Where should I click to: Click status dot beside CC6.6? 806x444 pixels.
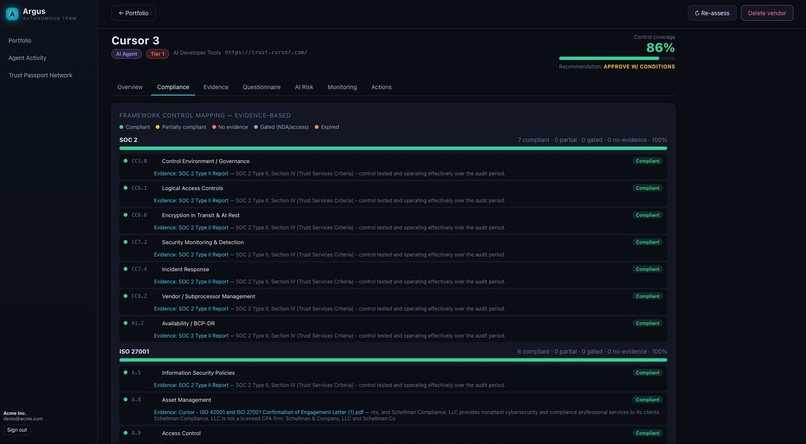(x=125, y=215)
